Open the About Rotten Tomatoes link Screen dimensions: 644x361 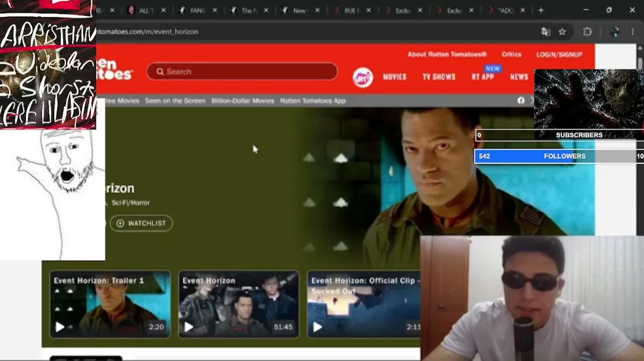(x=447, y=54)
